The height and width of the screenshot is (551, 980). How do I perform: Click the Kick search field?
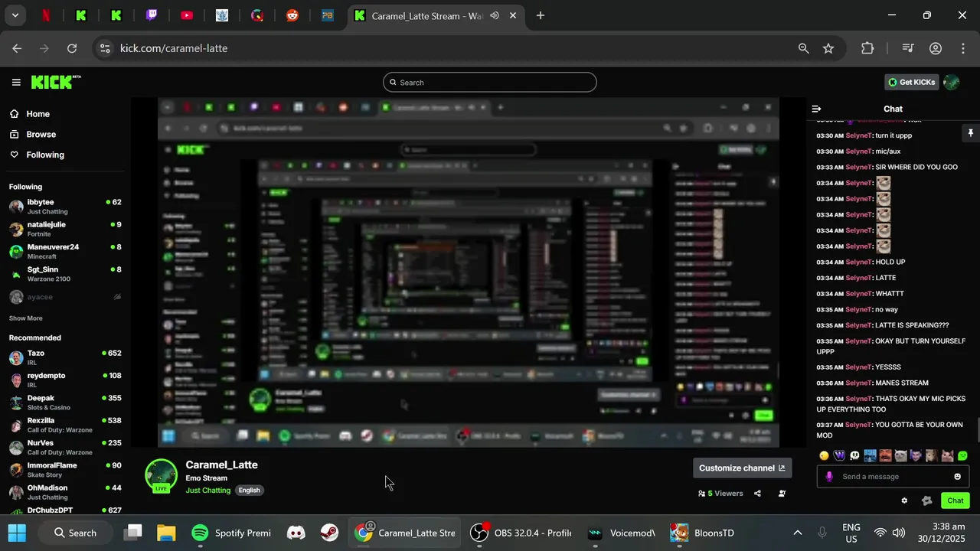490,82
